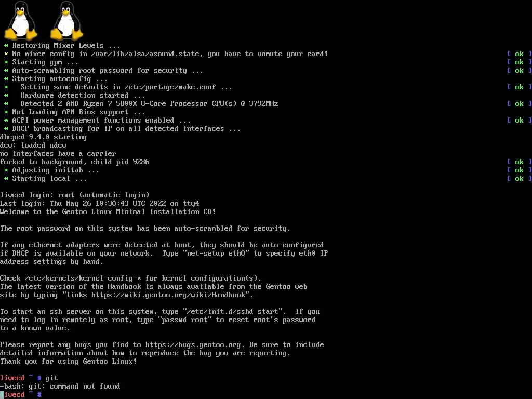Click the /var/lib/alsa/asound.state path

(x=145, y=54)
